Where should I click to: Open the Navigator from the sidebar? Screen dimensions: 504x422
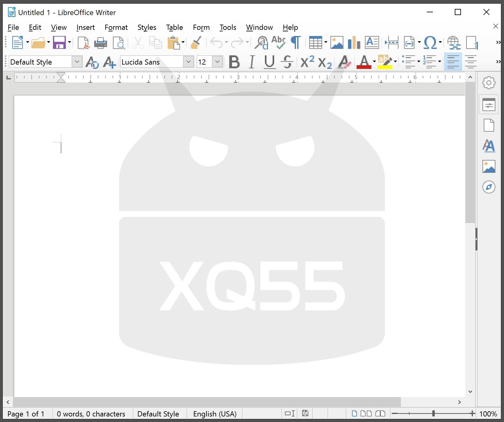(489, 187)
